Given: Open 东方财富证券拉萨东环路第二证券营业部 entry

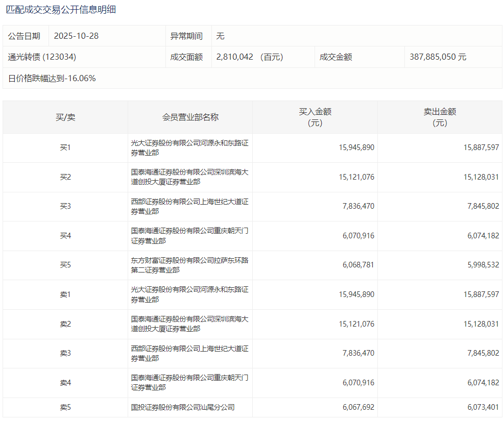Looking at the screenshot, I should [x=189, y=265].
